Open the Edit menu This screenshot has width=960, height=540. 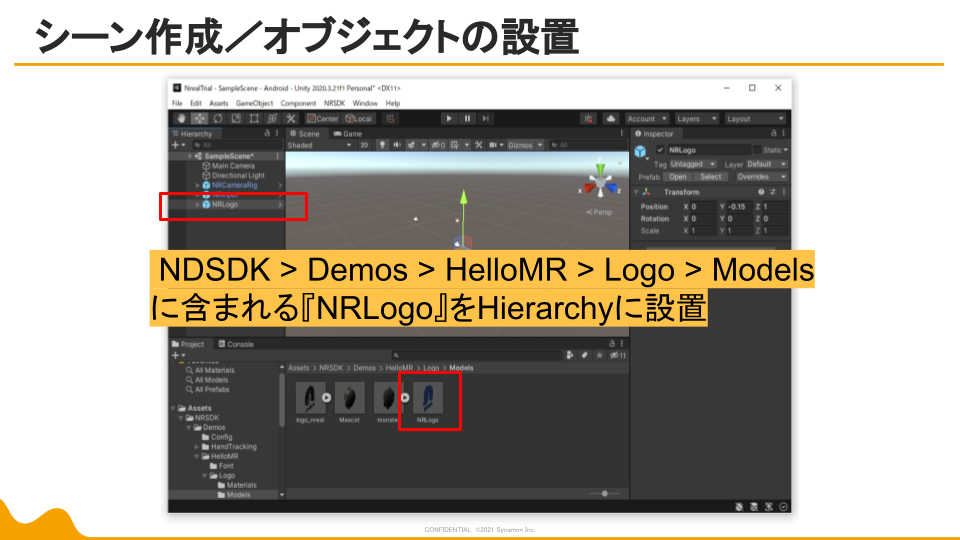pos(196,103)
